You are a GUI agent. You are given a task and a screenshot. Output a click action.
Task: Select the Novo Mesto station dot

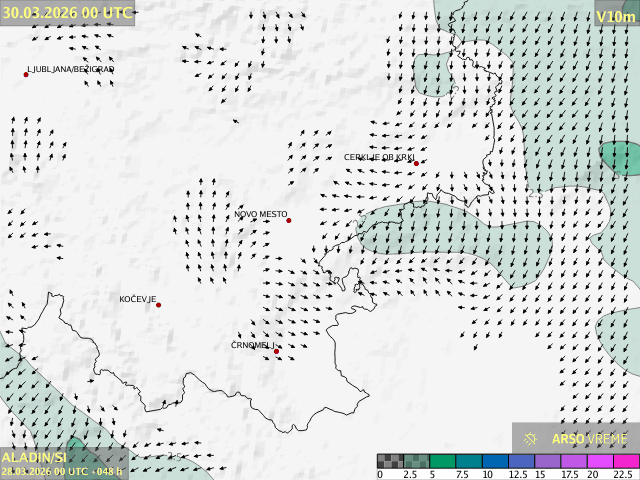pos(289,220)
